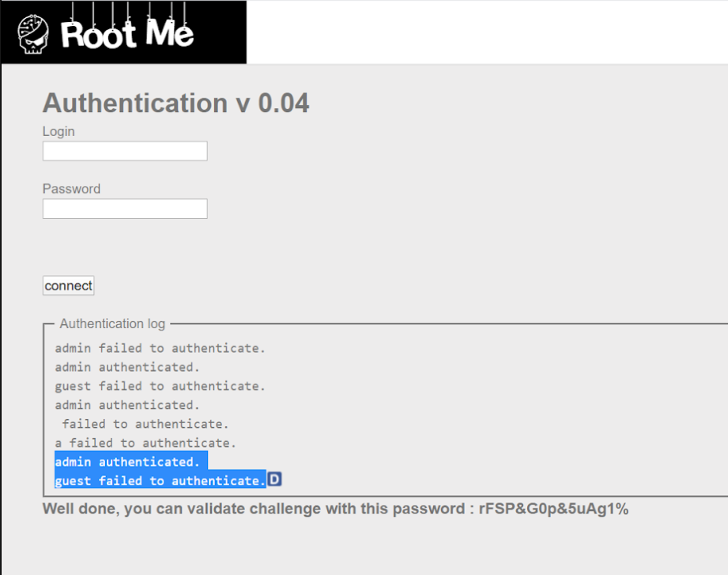Screen dimensions: 728x575
Task: Click the 'a failed to authenticate.' log entry
Action: coord(145,443)
